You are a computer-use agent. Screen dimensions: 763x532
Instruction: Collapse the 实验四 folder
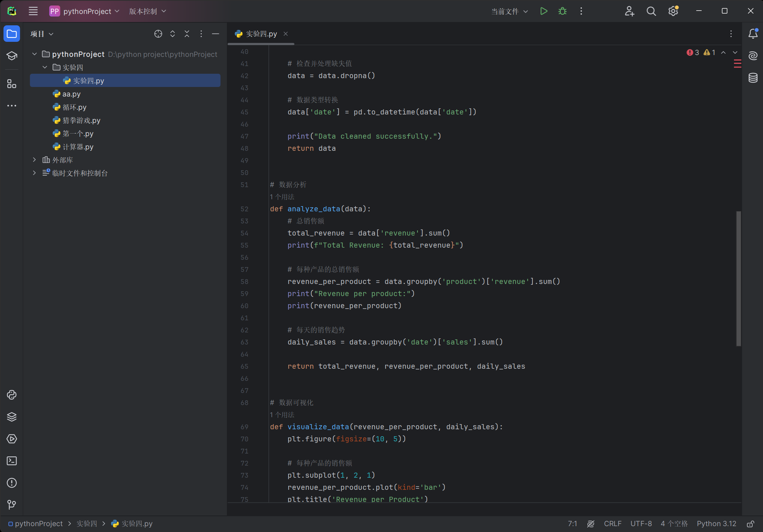click(45, 67)
